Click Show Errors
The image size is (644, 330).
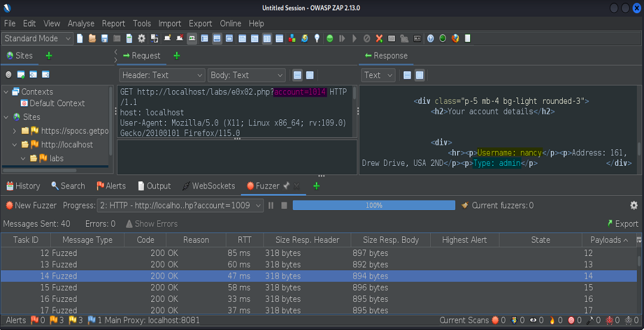(152, 224)
